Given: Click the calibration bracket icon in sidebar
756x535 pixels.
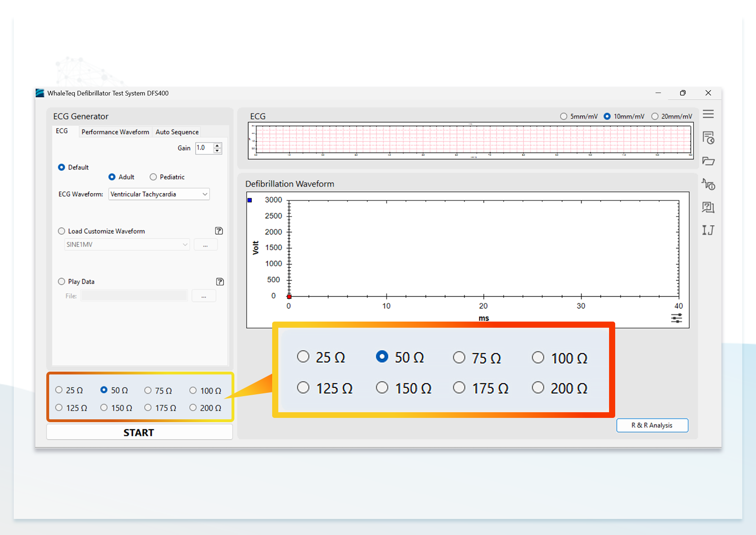Looking at the screenshot, I should [x=708, y=230].
